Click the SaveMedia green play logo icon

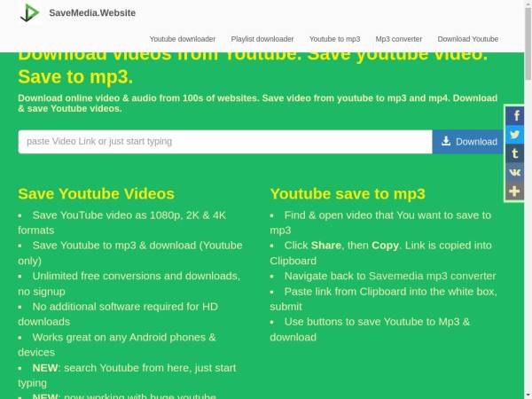coord(29,13)
